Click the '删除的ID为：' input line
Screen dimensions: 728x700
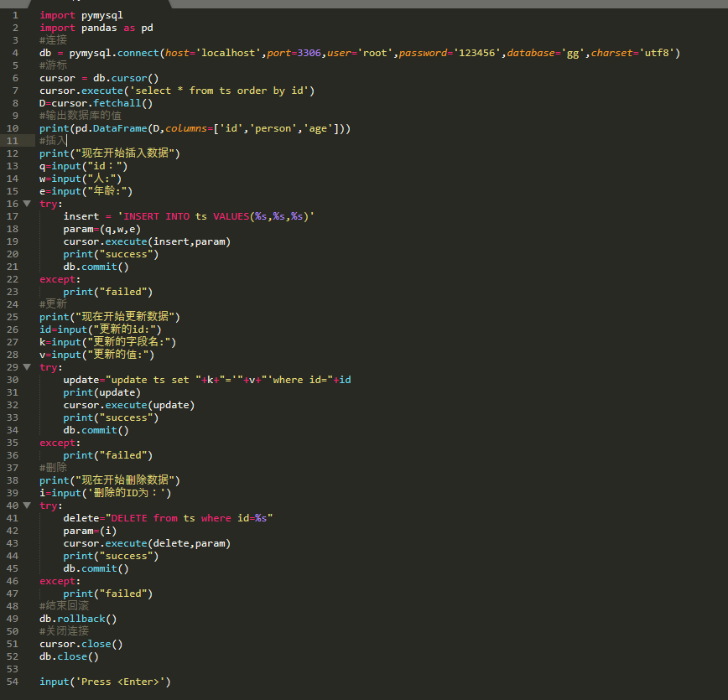click(x=106, y=493)
